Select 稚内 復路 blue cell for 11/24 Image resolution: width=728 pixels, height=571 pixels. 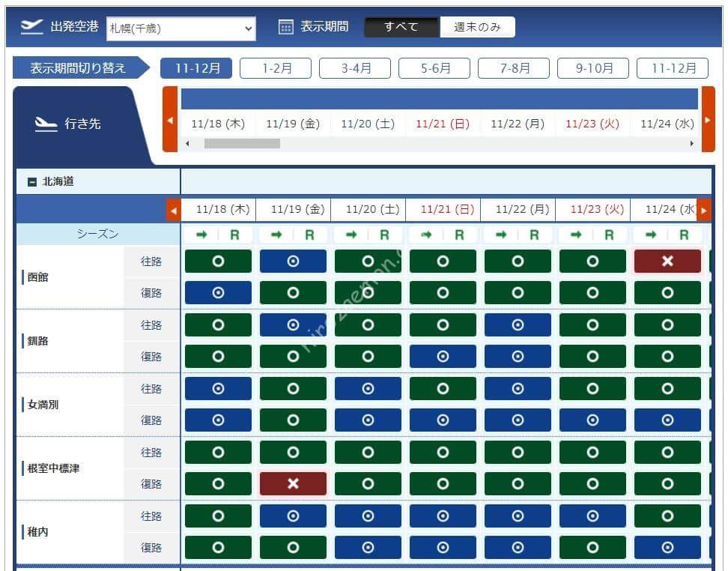pos(667,547)
